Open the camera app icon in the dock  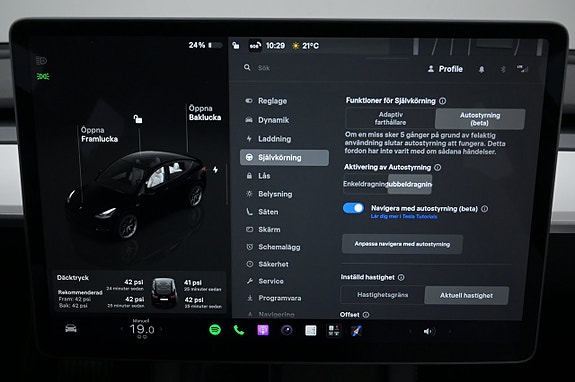click(287, 330)
